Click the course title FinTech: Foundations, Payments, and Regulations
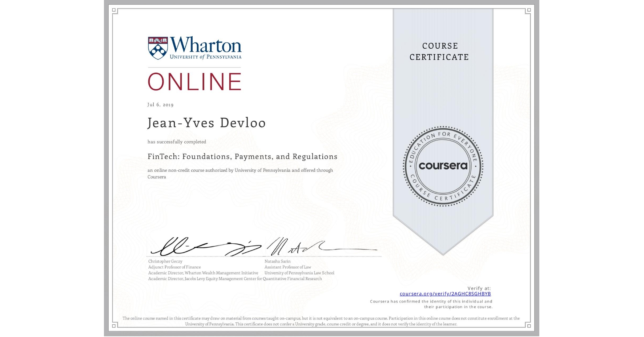Screen dimensions: 644x337 pos(242,157)
